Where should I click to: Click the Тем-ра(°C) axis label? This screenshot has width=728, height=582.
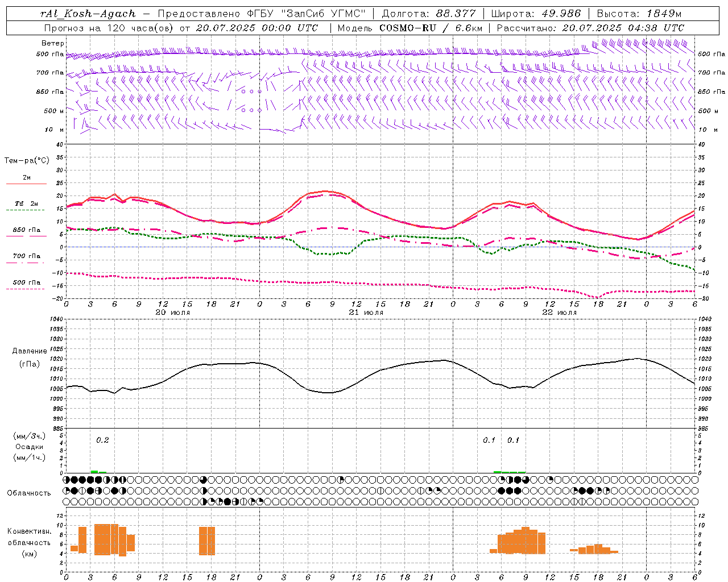click(27, 161)
